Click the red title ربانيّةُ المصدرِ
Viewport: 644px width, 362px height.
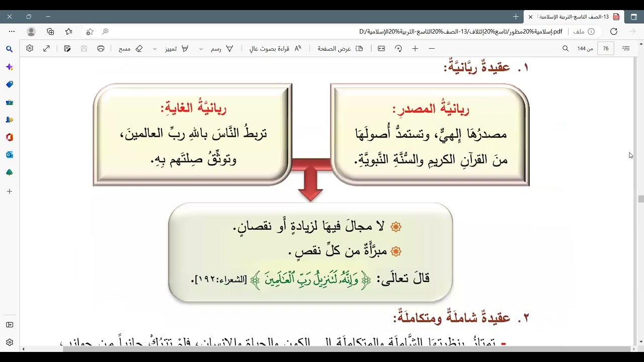coord(431,109)
